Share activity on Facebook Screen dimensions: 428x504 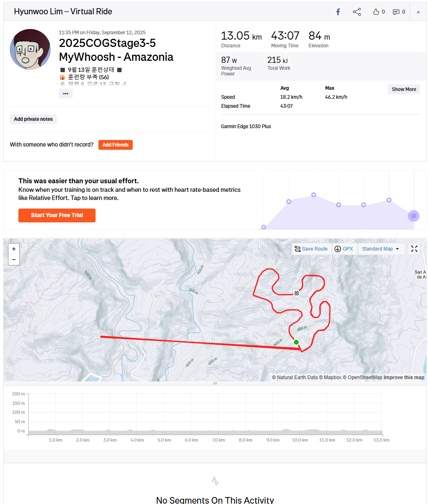click(338, 12)
